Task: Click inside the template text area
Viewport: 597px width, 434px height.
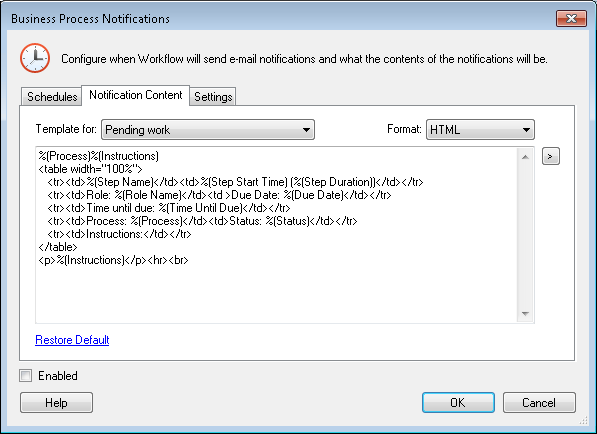Action: 276,235
